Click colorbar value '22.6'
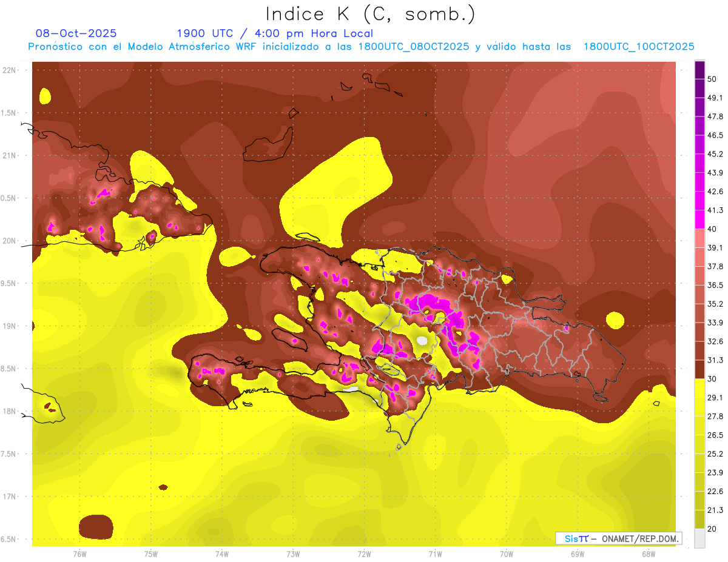The height and width of the screenshot is (562, 728). [x=716, y=491]
